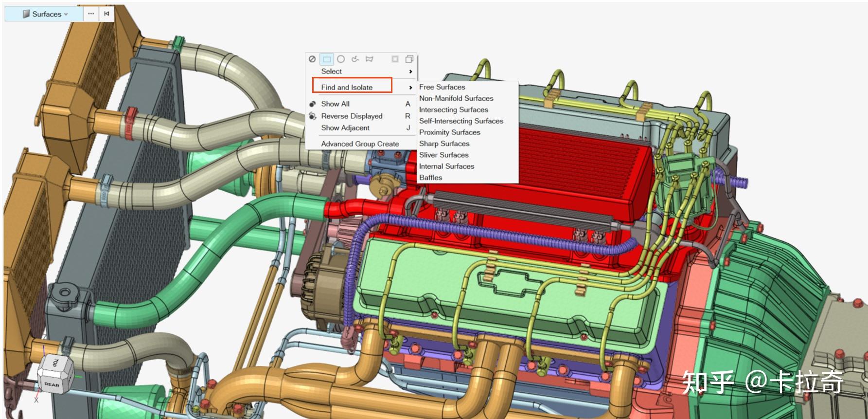Open the three-dot more options button
This screenshot has height=419, width=868.
91,14
